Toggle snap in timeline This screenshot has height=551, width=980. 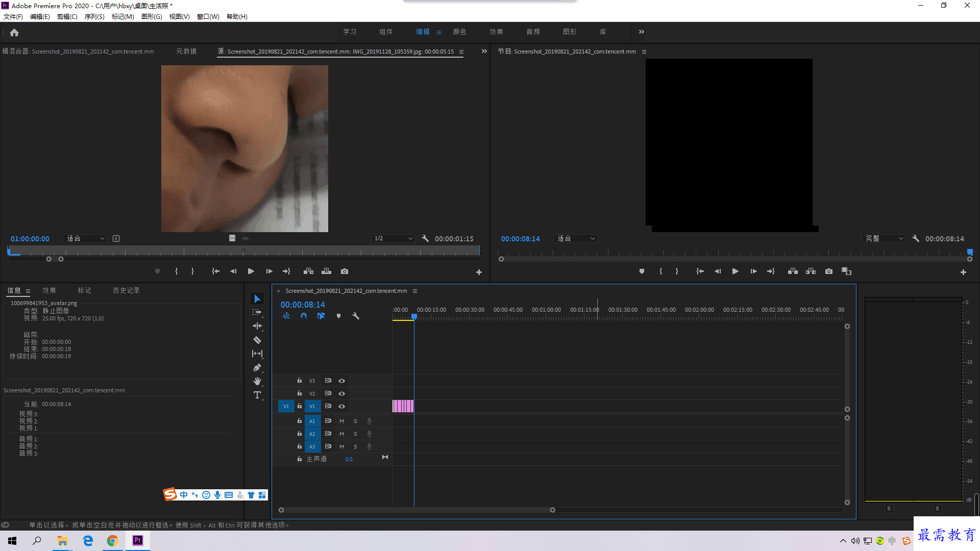point(304,316)
